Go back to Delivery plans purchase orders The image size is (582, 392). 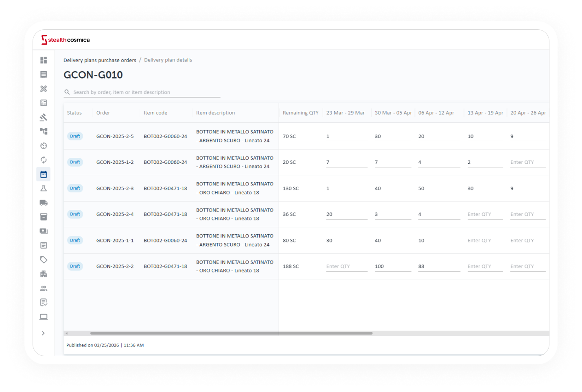[x=100, y=60]
